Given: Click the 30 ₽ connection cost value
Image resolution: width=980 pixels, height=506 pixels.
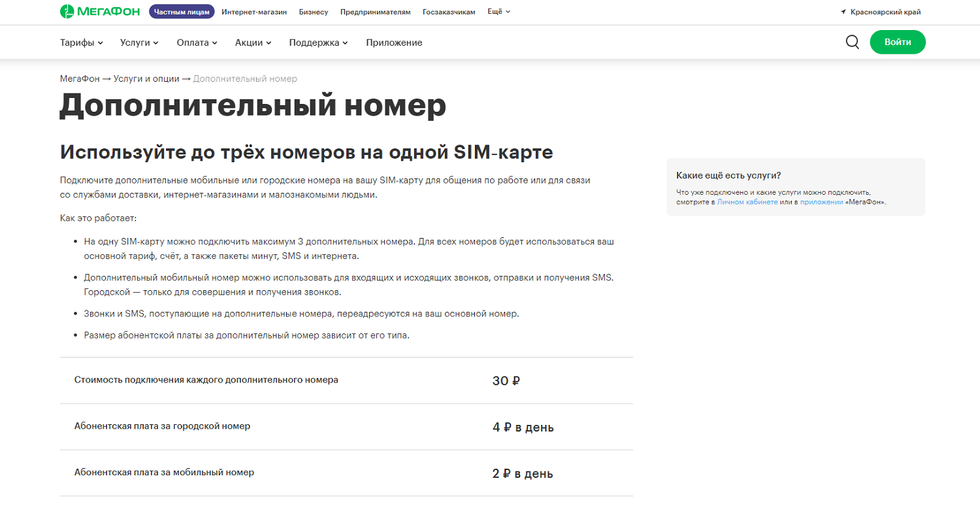Looking at the screenshot, I should 506,380.
